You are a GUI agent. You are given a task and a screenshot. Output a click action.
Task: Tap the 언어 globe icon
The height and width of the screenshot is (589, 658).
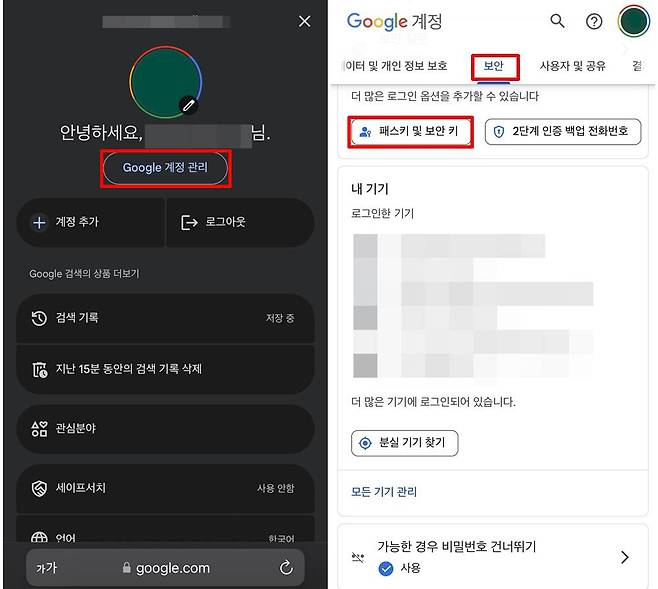point(39,537)
